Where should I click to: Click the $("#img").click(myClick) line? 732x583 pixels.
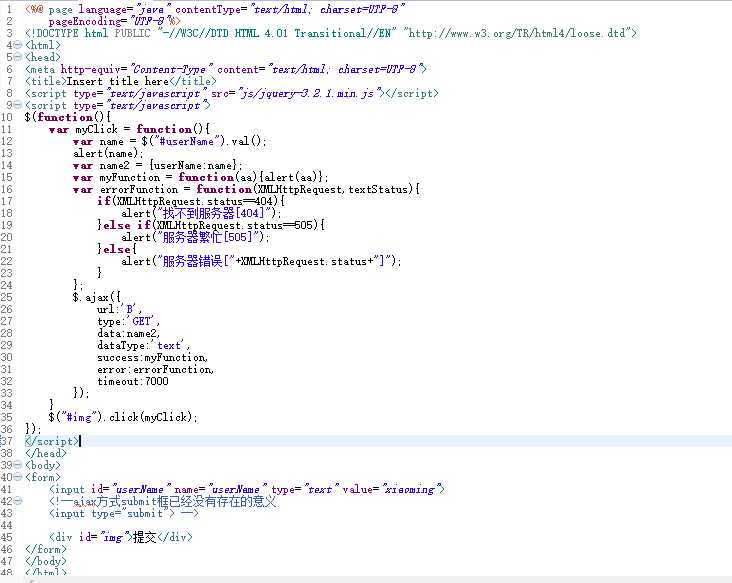tap(123, 417)
